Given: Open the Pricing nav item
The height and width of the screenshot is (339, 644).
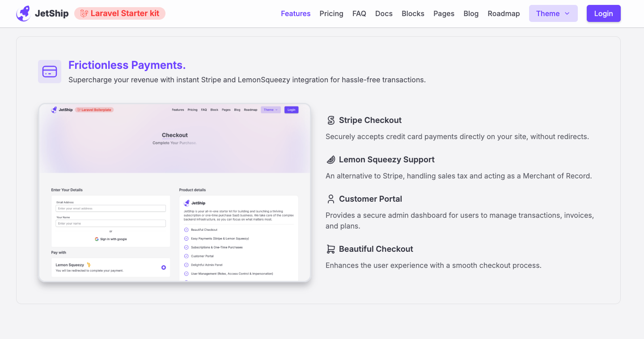Looking at the screenshot, I should coord(331,13).
